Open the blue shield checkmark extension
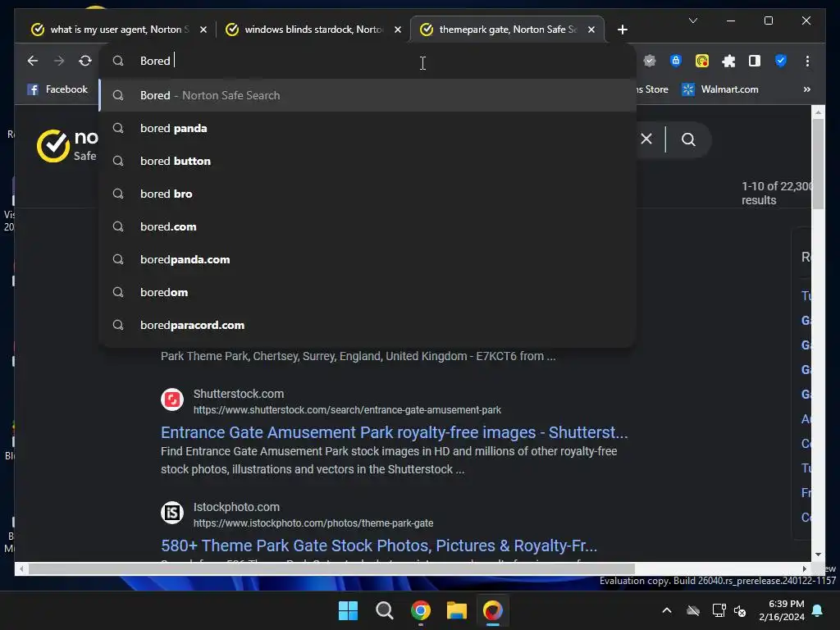 [x=781, y=61]
